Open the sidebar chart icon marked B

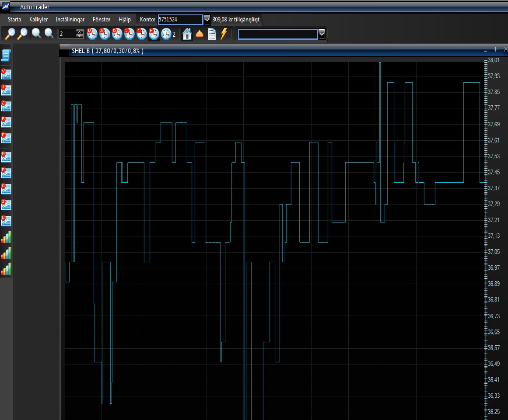point(6,122)
